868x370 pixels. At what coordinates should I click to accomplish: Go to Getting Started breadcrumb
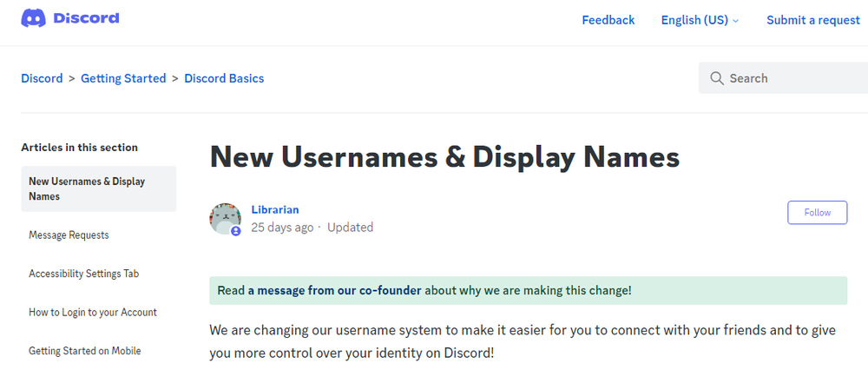pyautogui.click(x=123, y=78)
